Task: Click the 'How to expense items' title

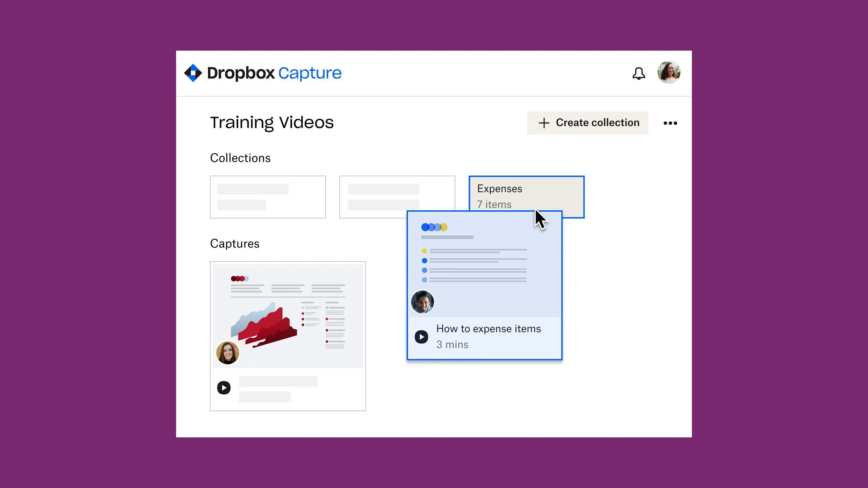Action: pos(488,329)
